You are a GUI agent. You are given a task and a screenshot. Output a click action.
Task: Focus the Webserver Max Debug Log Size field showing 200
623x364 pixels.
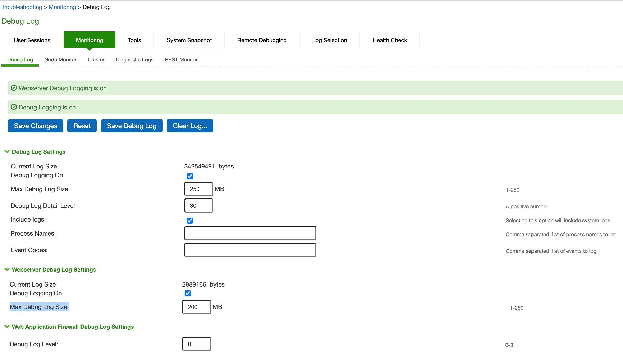(x=197, y=307)
